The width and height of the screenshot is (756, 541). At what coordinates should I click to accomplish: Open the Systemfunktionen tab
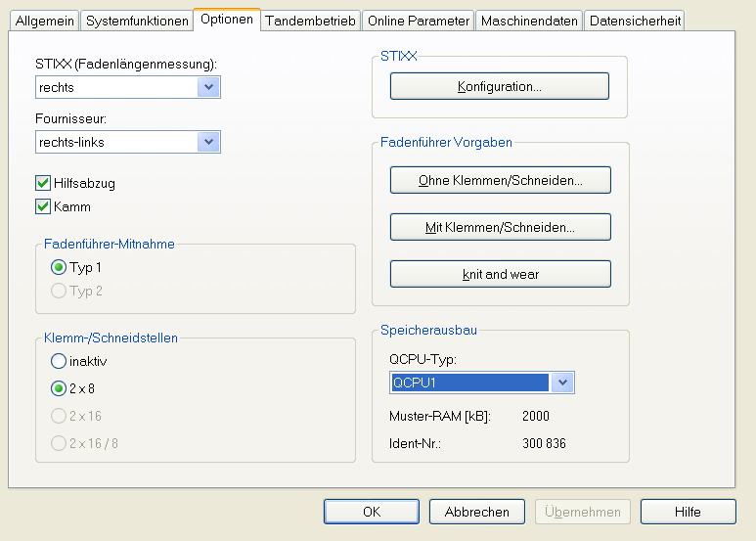click(136, 21)
